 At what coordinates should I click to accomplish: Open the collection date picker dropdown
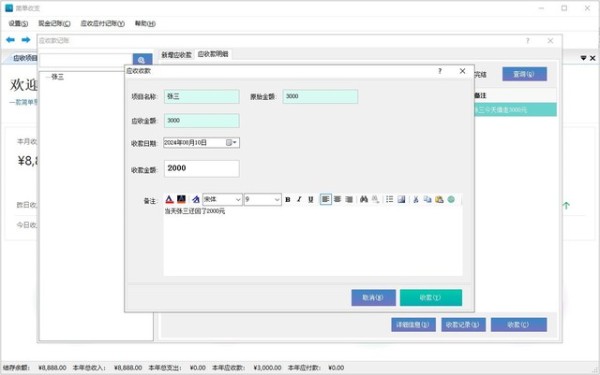point(232,143)
